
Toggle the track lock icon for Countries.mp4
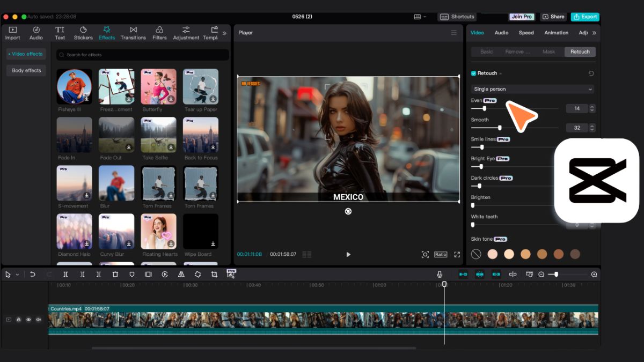point(18,320)
